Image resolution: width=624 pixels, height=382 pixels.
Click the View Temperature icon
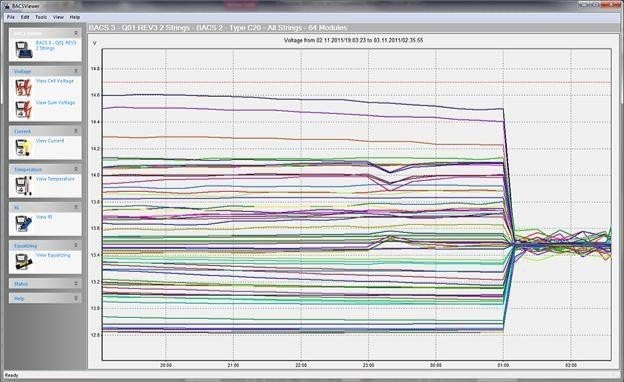pyautogui.click(x=23, y=186)
